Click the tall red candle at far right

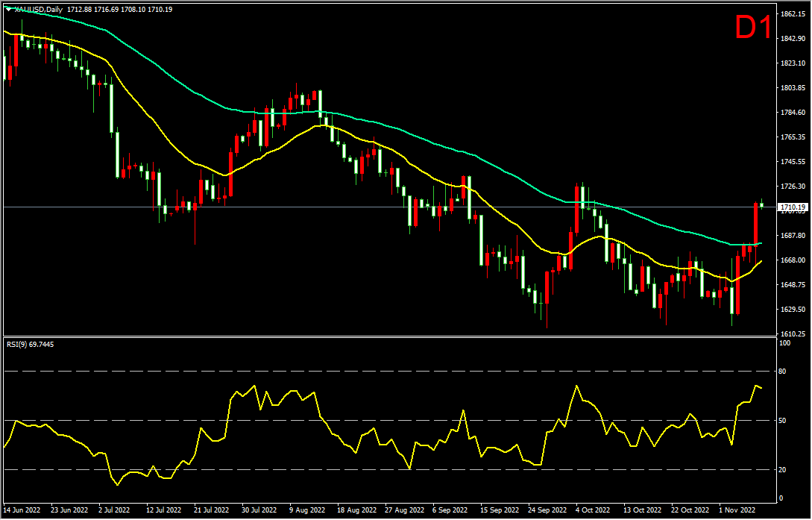[x=756, y=224]
